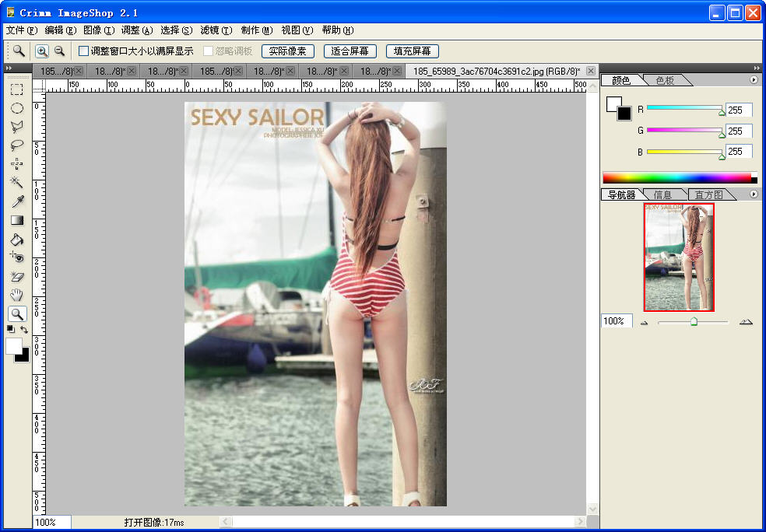Click the 适合屏幕 button

point(350,51)
